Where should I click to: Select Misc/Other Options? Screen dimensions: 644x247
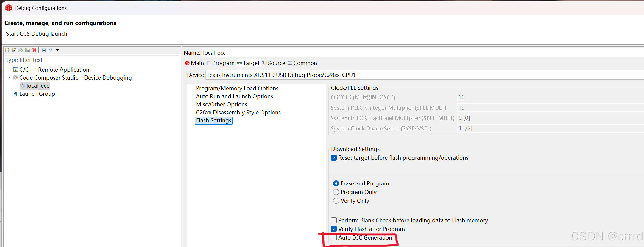222,104
